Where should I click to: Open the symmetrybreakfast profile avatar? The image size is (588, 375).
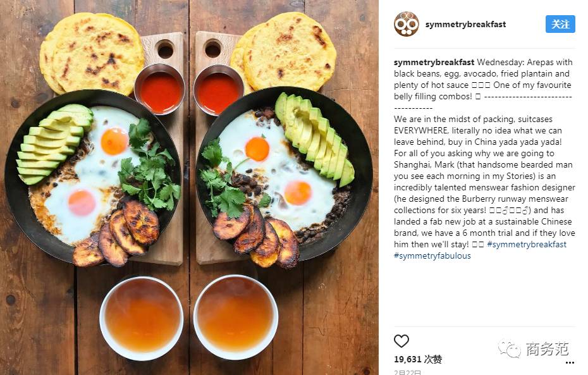[x=407, y=24]
